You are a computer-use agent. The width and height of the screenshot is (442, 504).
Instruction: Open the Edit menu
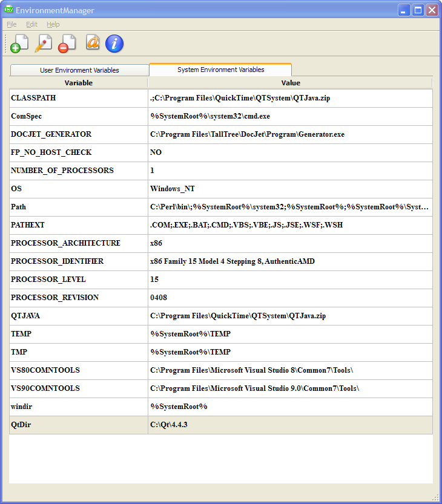[x=31, y=24]
